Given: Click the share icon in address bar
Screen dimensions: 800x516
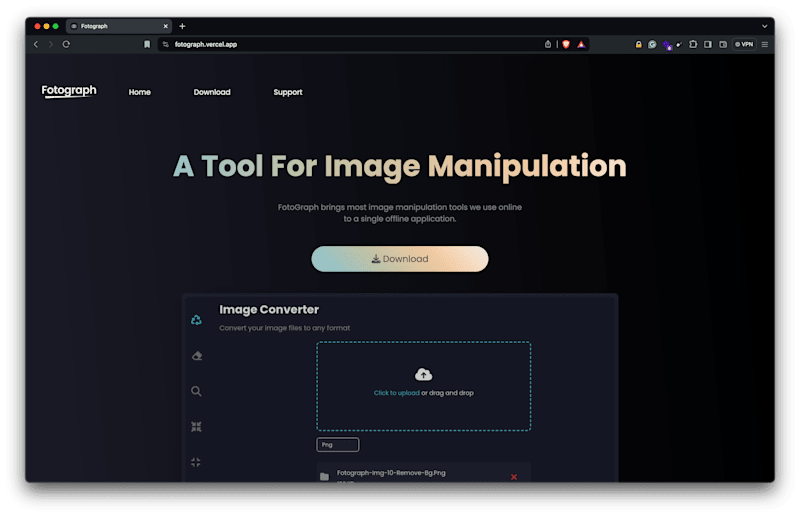Looking at the screenshot, I should point(548,44).
